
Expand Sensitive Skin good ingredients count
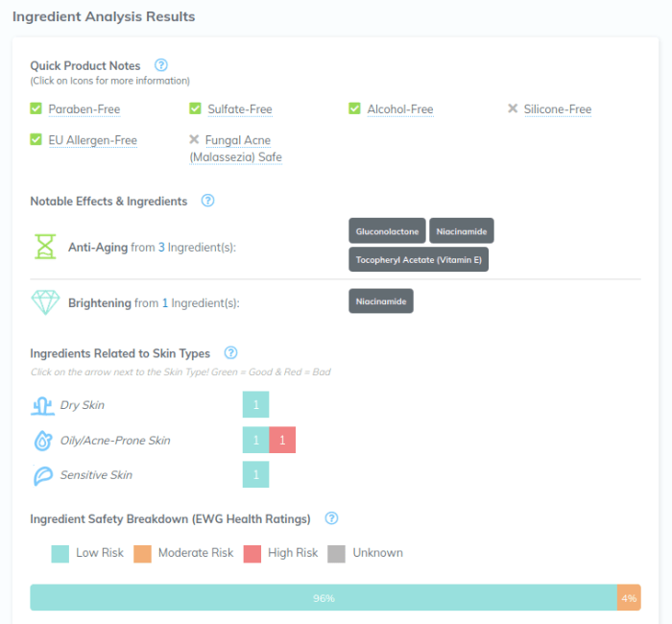pos(256,475)
